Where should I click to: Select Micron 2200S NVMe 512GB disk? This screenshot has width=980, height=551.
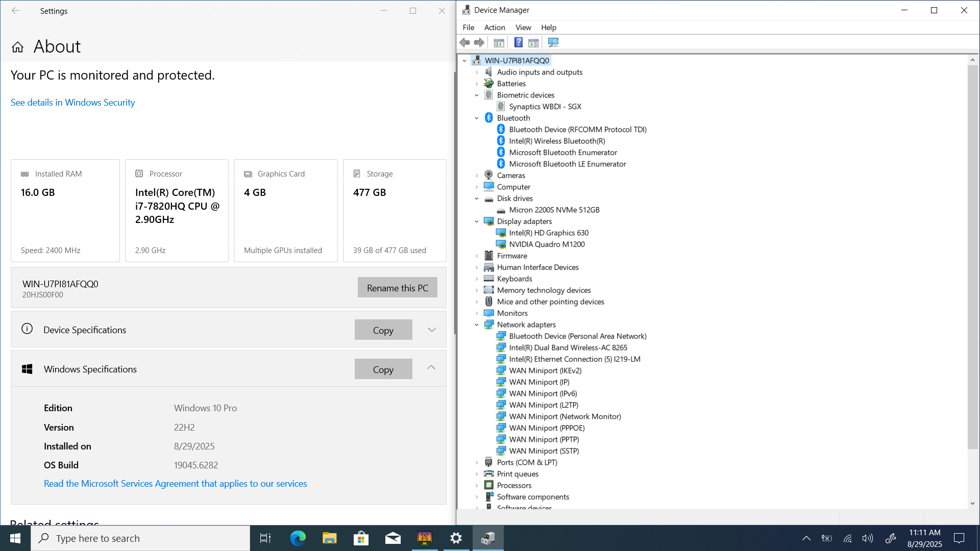[x=554, y=210]
